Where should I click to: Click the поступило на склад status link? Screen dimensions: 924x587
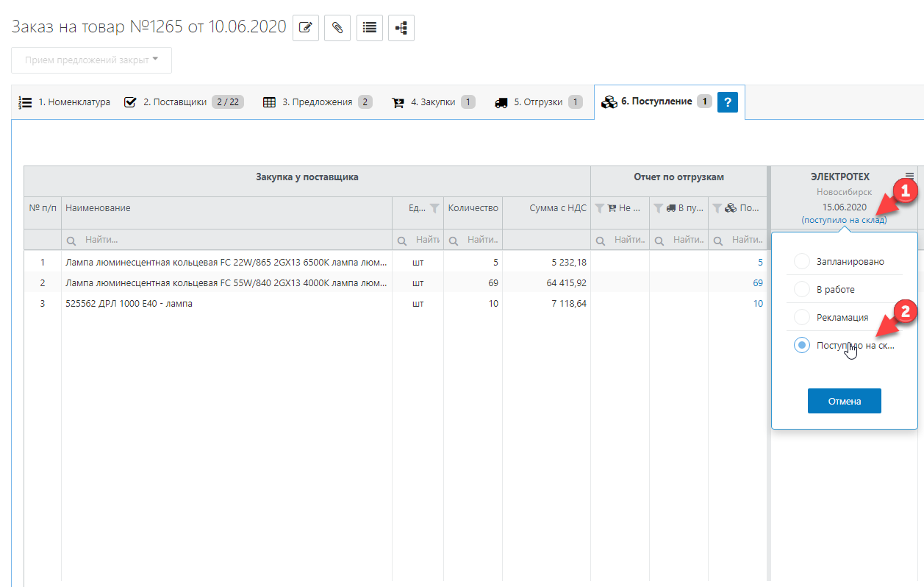click(844, 220)
